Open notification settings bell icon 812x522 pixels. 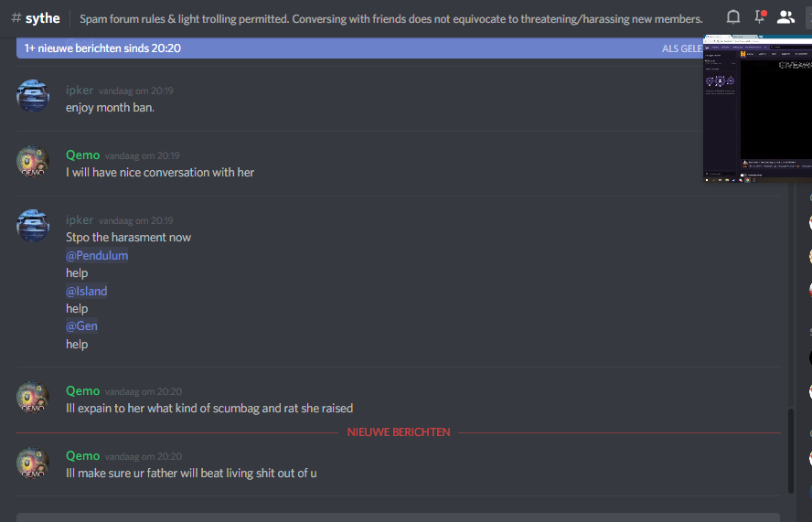coord(732,17)
